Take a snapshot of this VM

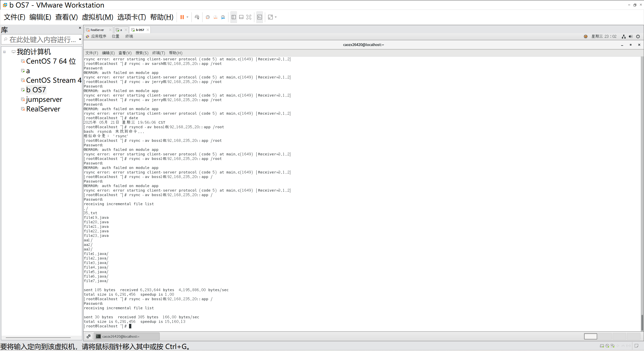click(208, 17)
